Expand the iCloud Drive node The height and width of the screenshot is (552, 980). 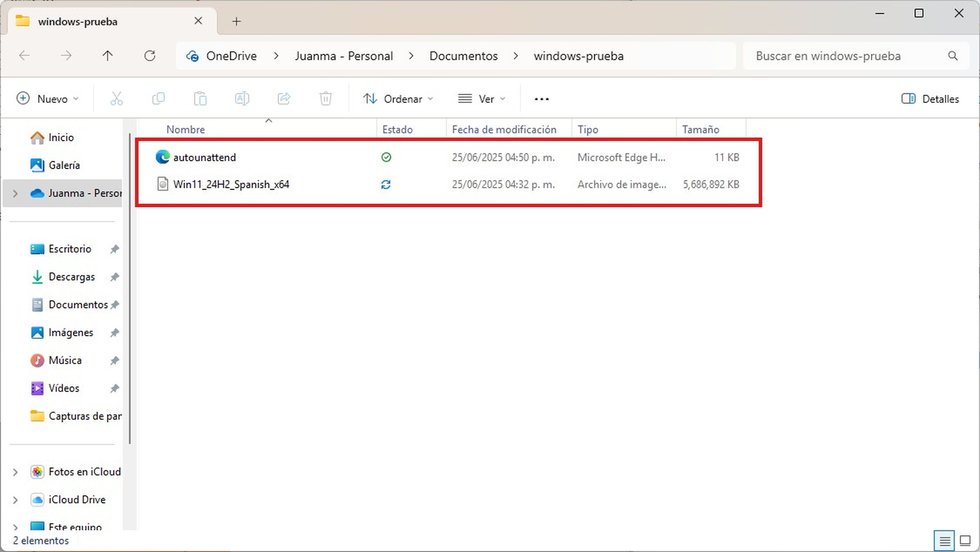15,500
